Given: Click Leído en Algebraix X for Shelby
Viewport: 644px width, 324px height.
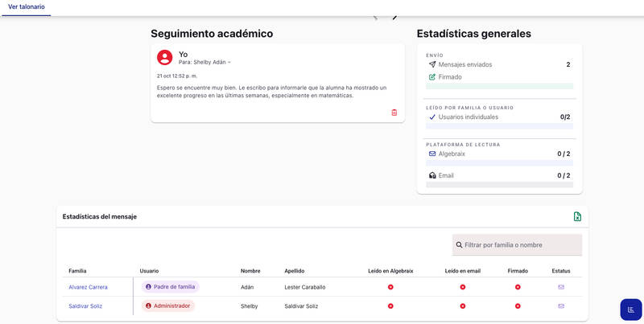Looking at the screenshot, I should [x=390, y=306].
